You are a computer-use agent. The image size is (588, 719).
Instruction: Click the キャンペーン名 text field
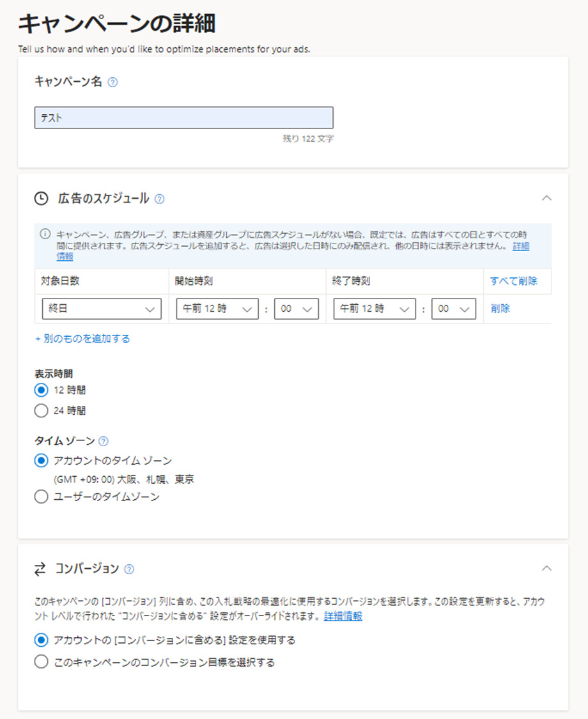point(183,118)
